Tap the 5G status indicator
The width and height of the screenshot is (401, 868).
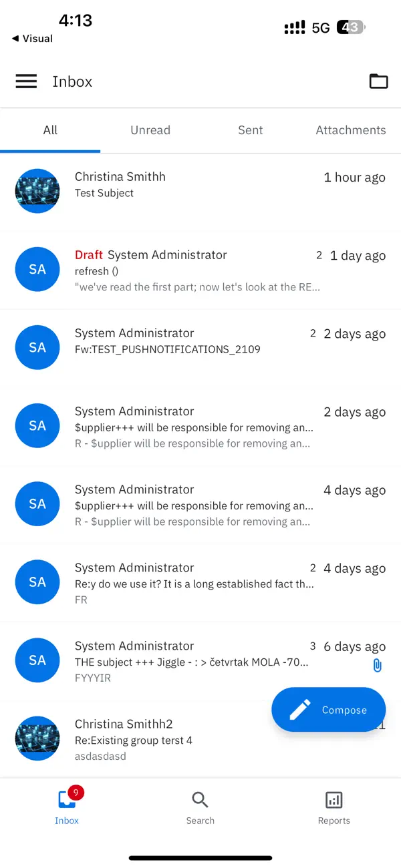click(319, 27)
